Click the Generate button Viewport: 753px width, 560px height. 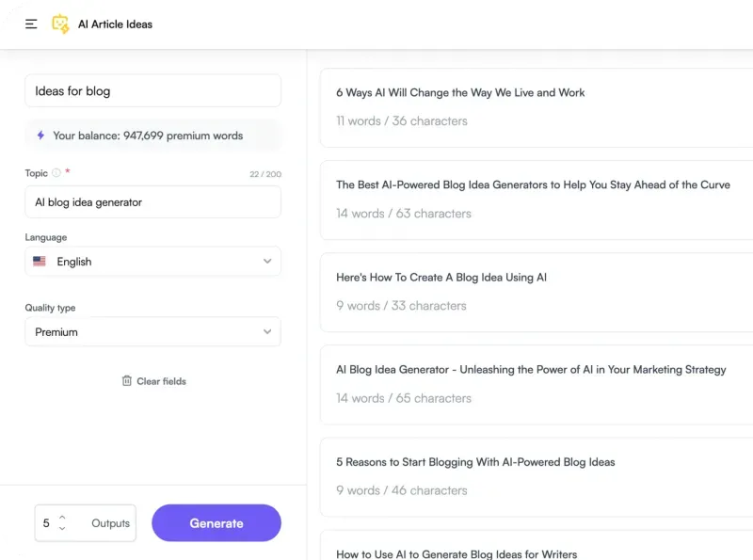click(216, 523)
